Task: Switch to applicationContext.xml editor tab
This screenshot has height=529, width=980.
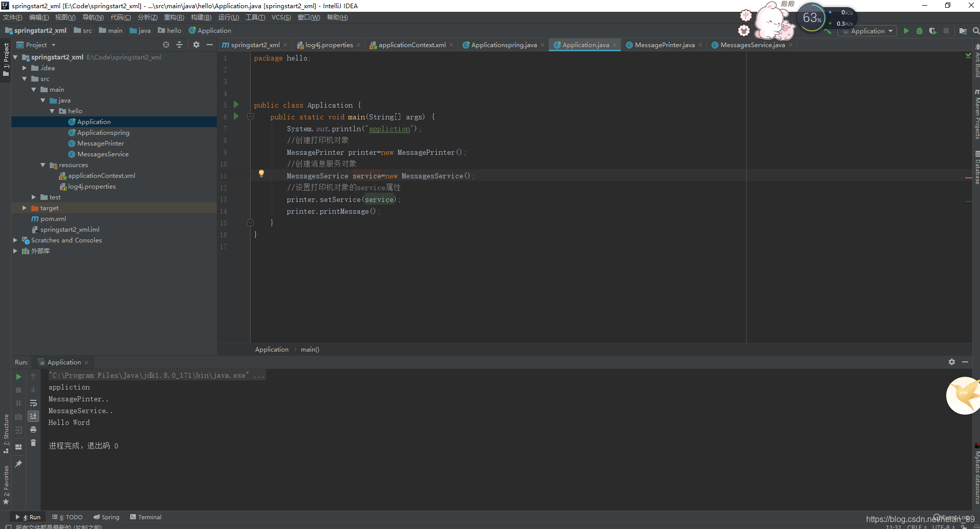Action: pos(412,45)
